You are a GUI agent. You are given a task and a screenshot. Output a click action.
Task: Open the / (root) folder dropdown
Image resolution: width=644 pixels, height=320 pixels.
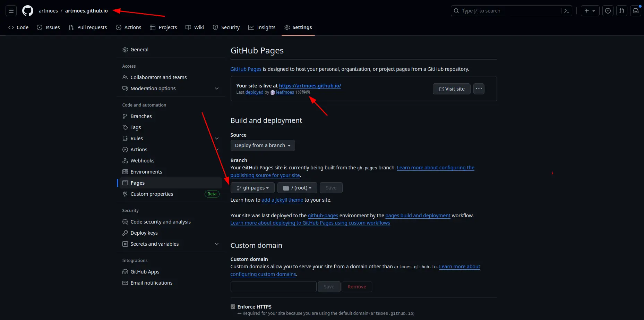coord(297,188)
